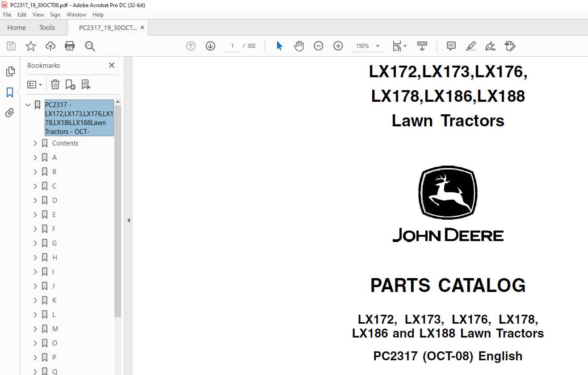Screen dimensions: 588x375
Task: Open the Attachments paperclip panel
Action: (10, 112)
